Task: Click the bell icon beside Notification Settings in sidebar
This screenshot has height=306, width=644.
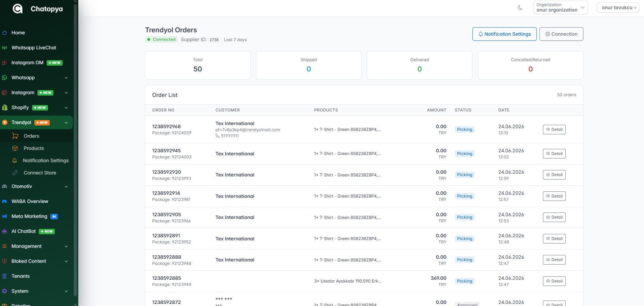Action: [x=15, y=160]
